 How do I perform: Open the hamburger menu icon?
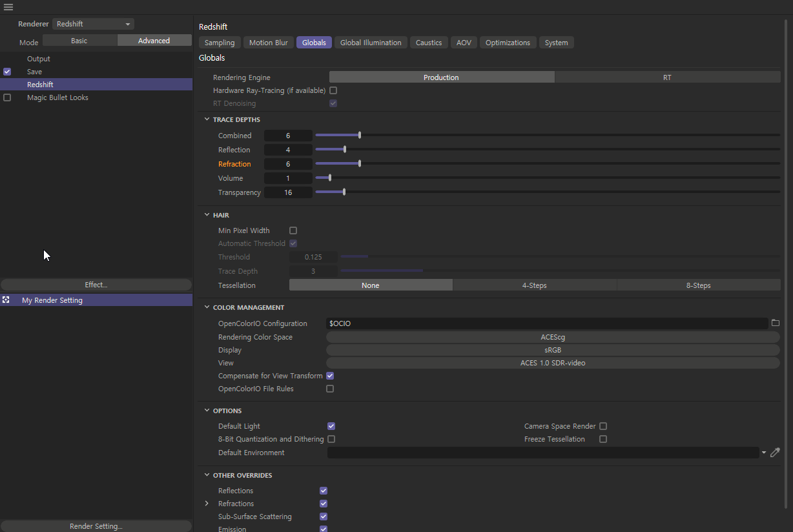(8, 7)
